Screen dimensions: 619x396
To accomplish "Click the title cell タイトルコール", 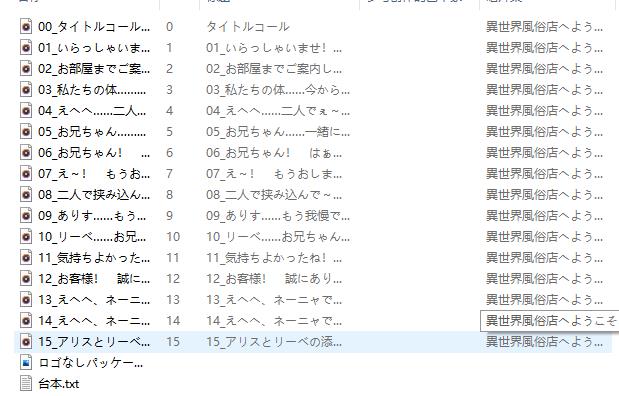I will [248, 26].
